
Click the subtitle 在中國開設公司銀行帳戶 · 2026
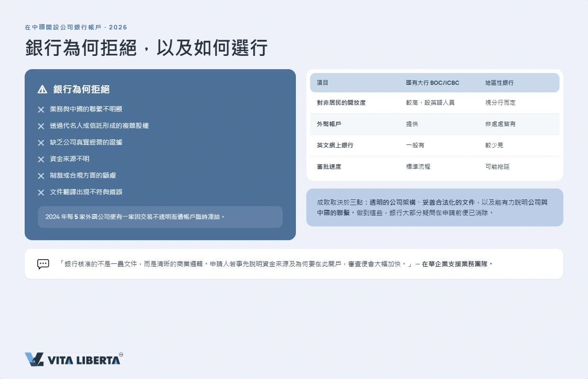(x=76, y=27)
